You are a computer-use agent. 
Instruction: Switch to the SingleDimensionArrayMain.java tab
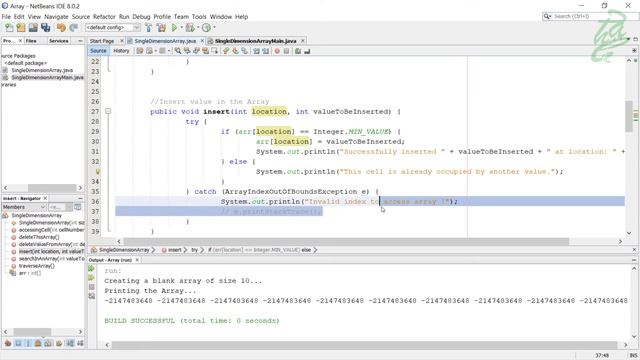[256, 41]
